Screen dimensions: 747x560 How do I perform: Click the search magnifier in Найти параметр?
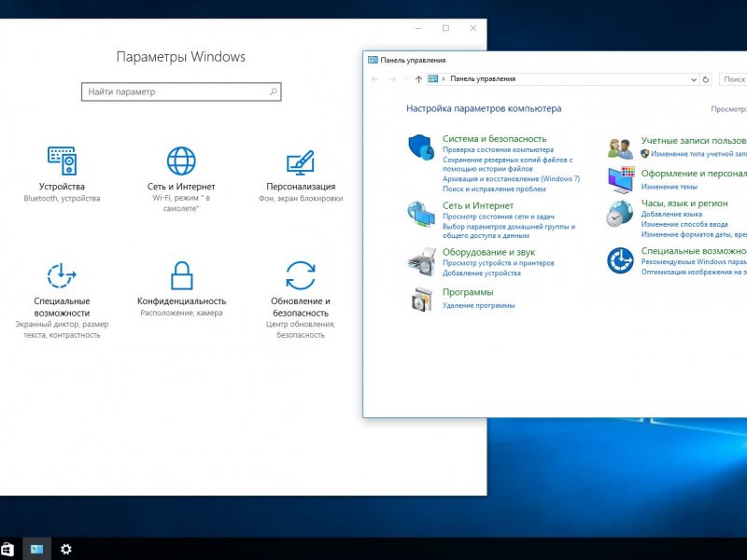point(273,91)
